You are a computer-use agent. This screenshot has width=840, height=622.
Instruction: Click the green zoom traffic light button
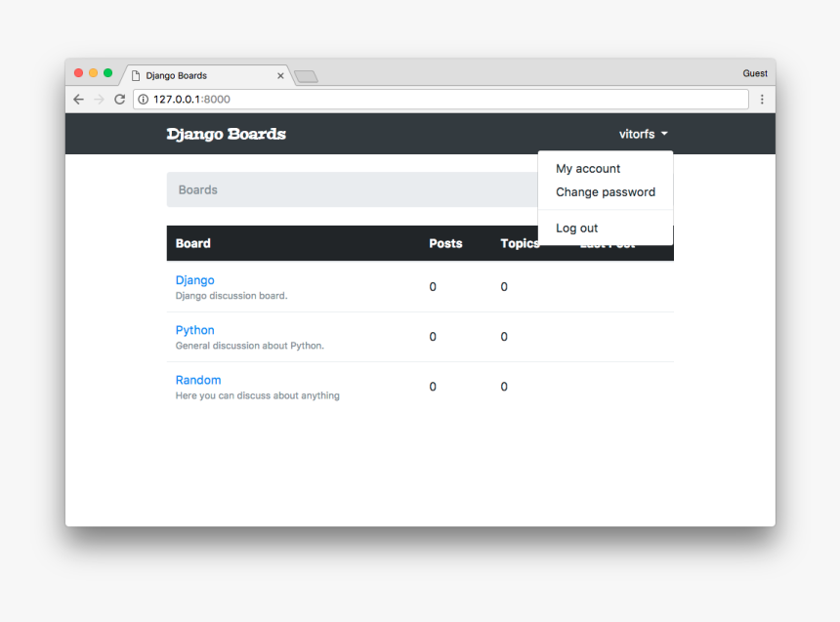tap(106, 72)
